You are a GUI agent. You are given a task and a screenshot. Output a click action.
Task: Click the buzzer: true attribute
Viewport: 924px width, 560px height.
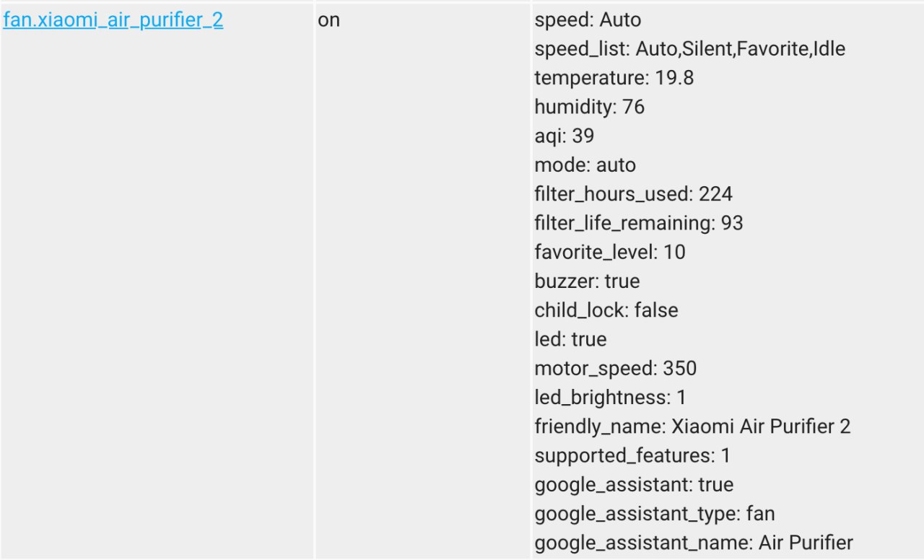(x=587, y=281)
